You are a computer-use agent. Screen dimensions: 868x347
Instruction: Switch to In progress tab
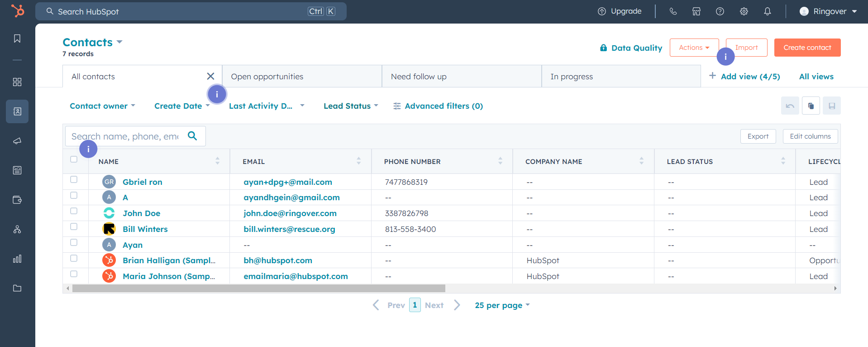pos(621,76)
